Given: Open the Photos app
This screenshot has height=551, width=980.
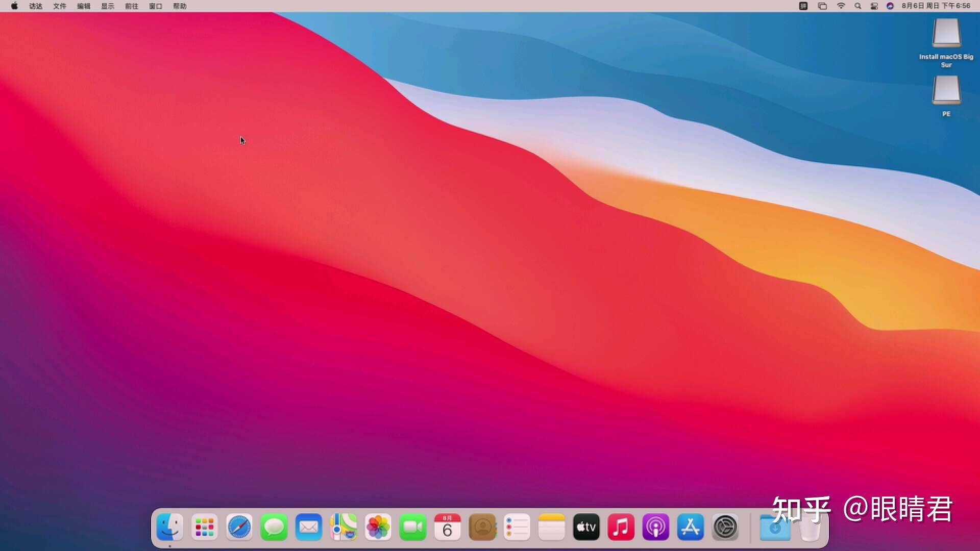Looking at the screenshot, I should [378, 527].
